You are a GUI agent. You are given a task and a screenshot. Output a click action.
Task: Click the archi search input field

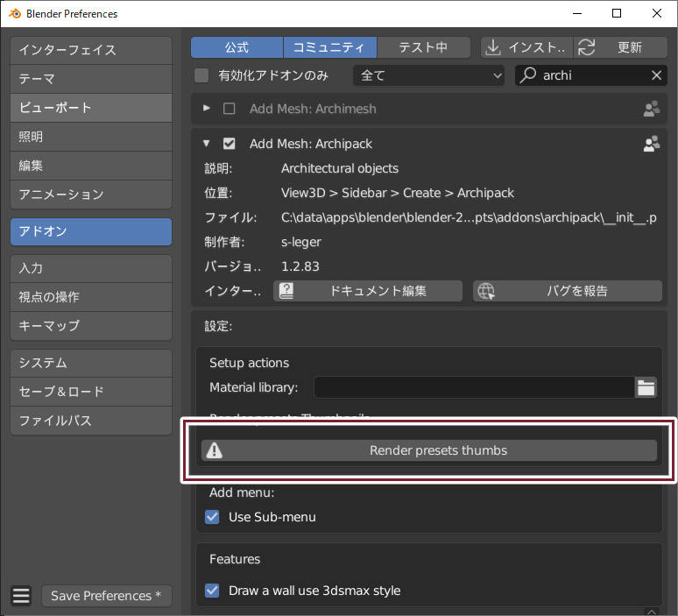[590, 75]
